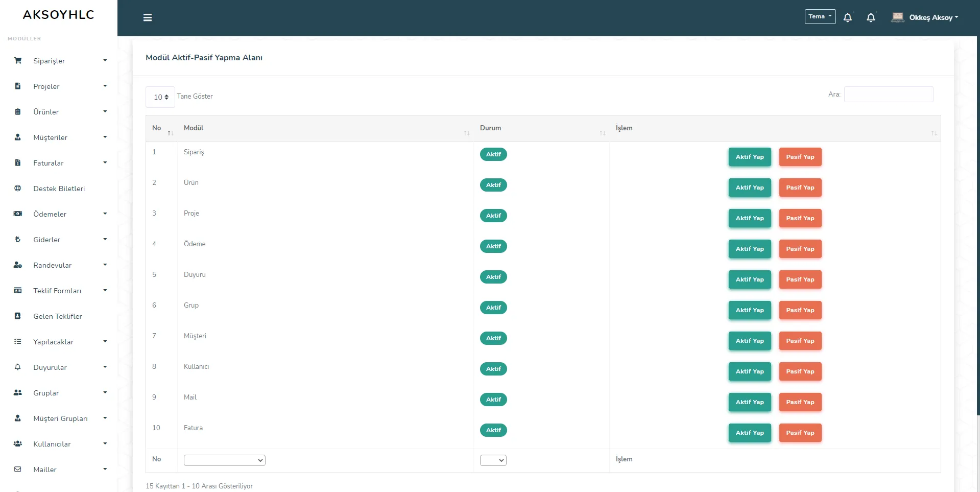The width and height of the screenshot is (980, 492).
Task: Click the Kullanıcılar users icon
Action: click(x=18, y=444)
